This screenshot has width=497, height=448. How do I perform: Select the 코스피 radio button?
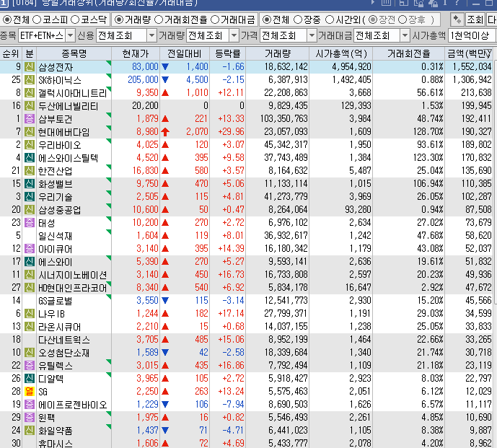click(37, 20)
